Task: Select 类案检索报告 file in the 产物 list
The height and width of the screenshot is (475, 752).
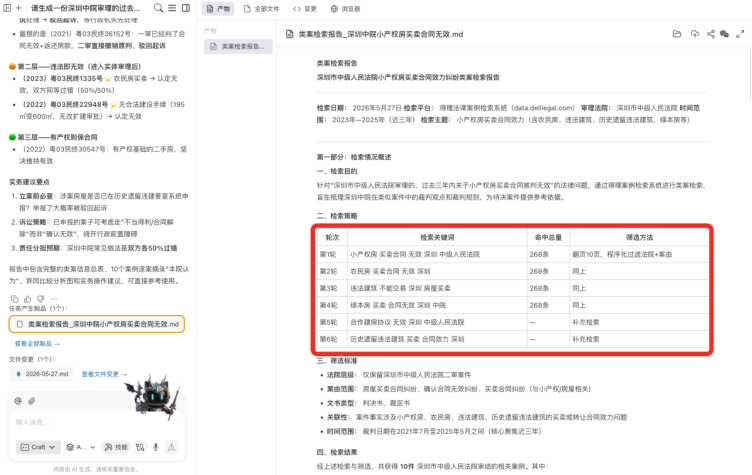Action: point(238,47)
